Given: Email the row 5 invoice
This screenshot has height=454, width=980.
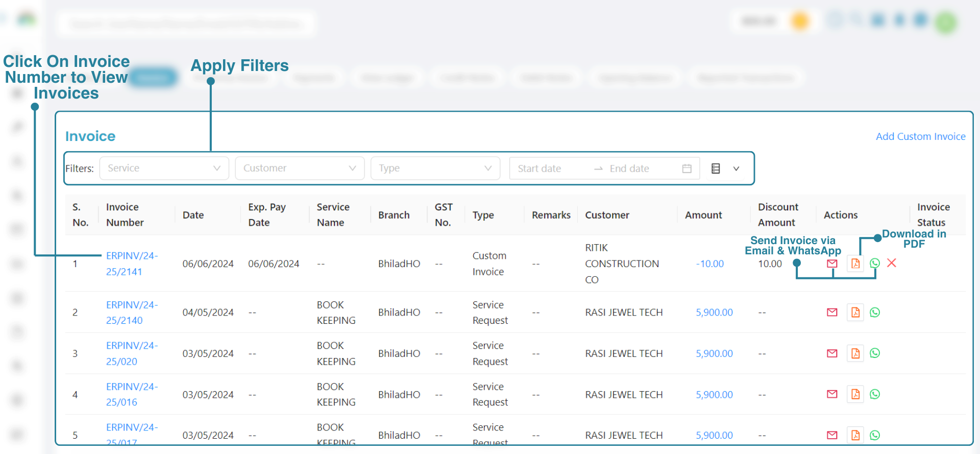Looking at the screenshot, I should 832,435.
